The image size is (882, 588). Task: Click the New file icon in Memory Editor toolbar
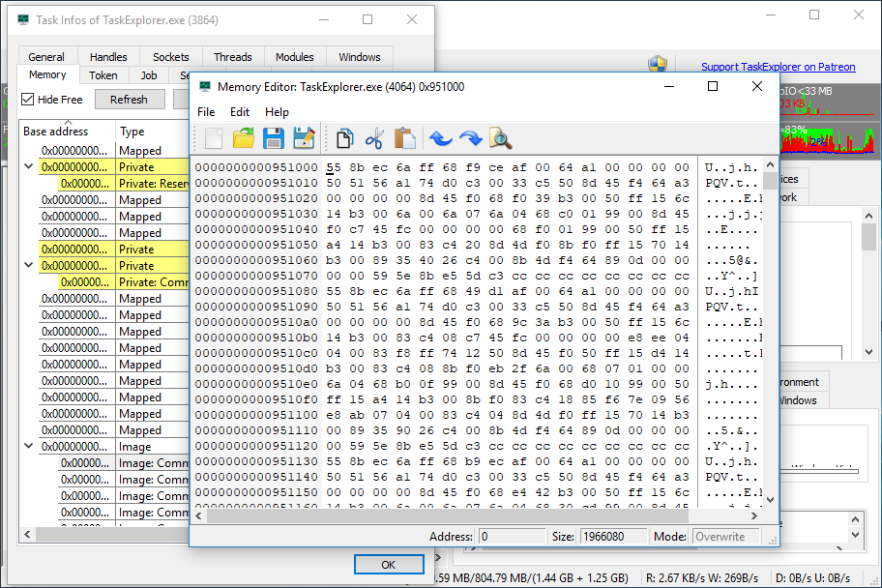(x=214, y=138)
